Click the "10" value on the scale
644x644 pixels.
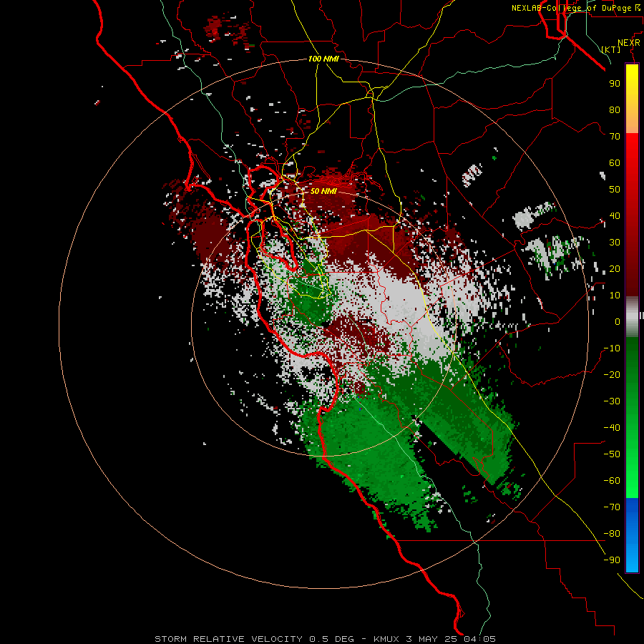point(615,296)
